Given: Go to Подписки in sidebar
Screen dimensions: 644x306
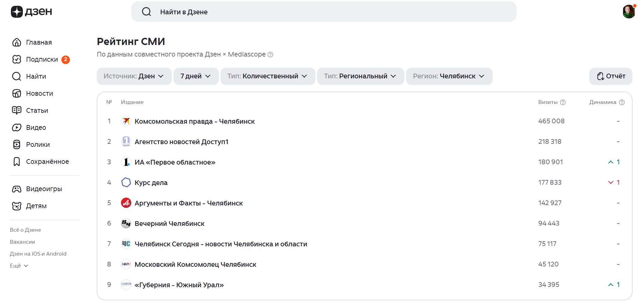Looking at the screenshot, I should [42, 60].
